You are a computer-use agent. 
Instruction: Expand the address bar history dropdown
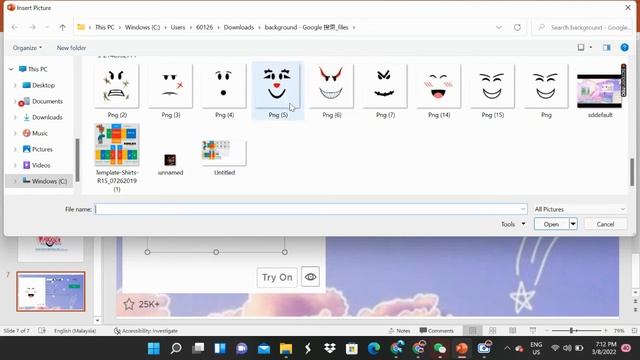(x=499, y=27)
